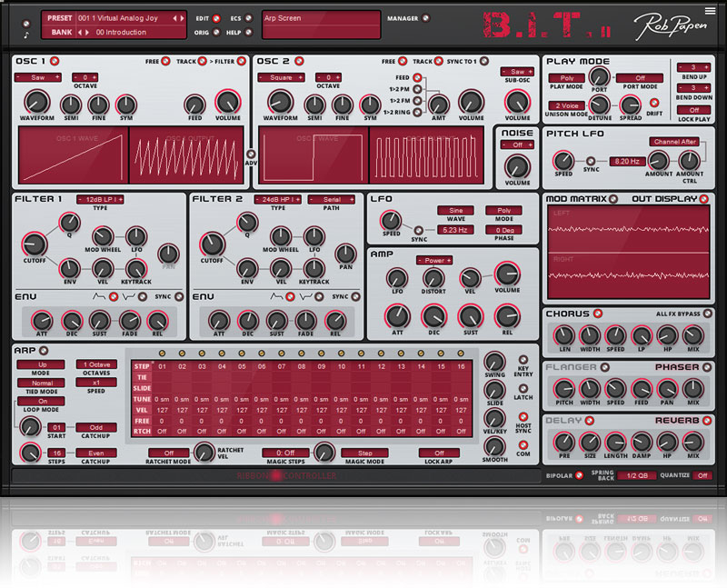Viewport: 727px width, 588px height.
Task: Click the Filter 1 Cutoff knob
Action: point(34,243)
